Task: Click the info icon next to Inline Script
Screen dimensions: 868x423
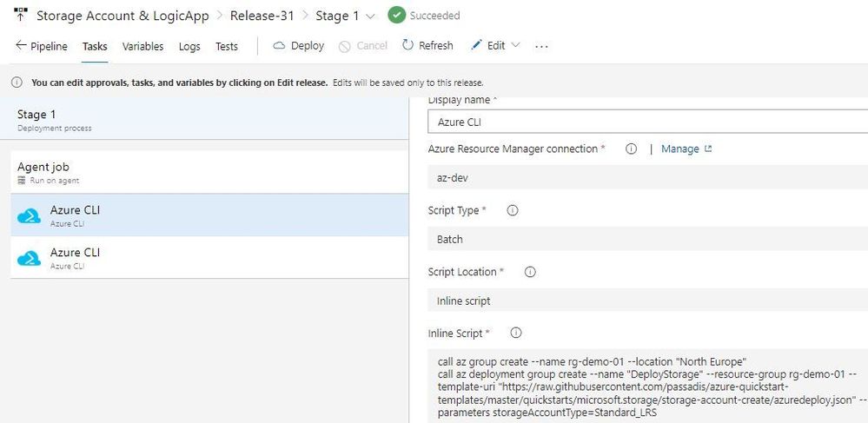Action: click(515, 333)
